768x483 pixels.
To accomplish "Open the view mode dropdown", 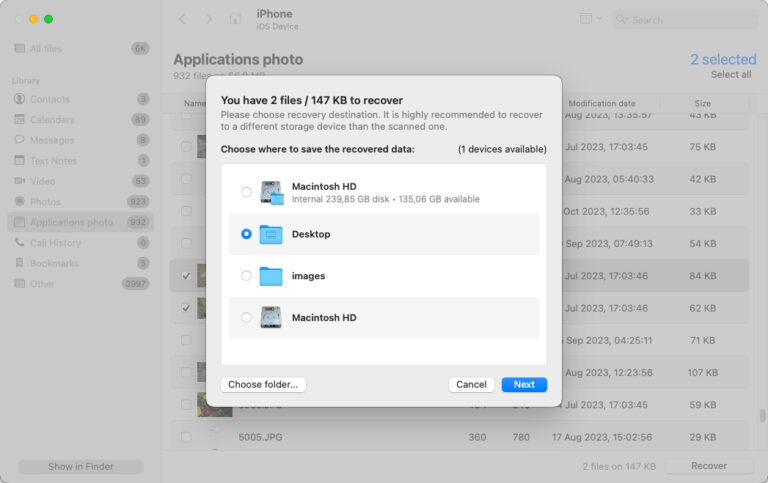I will click(591, 19).
